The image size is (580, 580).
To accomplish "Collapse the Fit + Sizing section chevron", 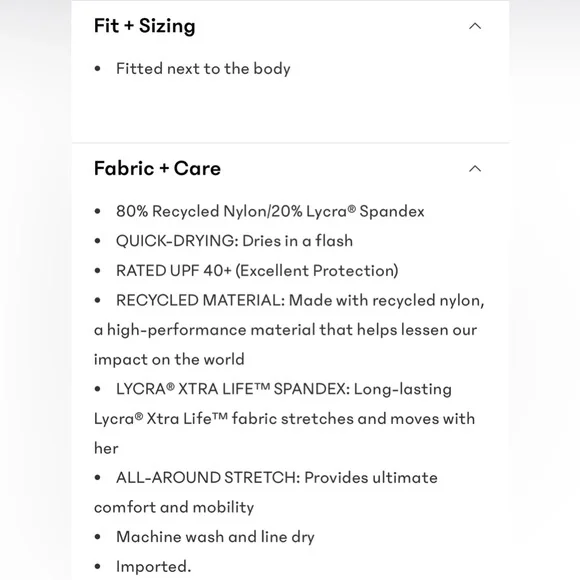I will [x=475, y=26].
